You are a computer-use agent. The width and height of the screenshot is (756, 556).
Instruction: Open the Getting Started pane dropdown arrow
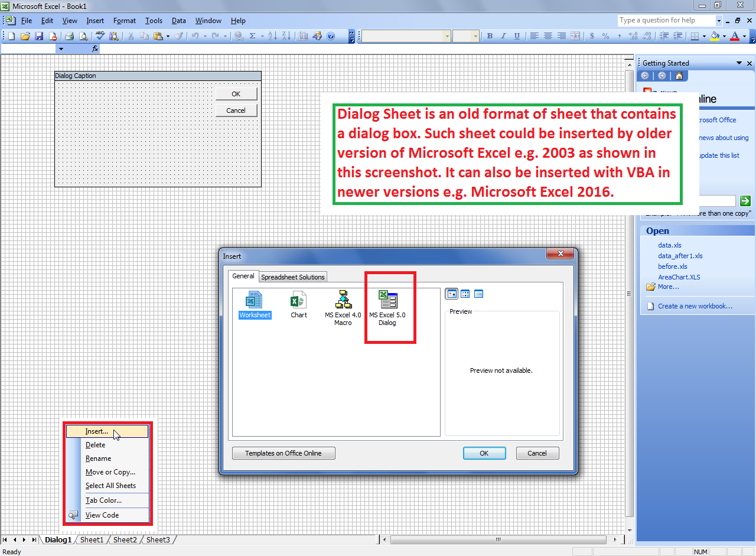[x=739, y=63]
